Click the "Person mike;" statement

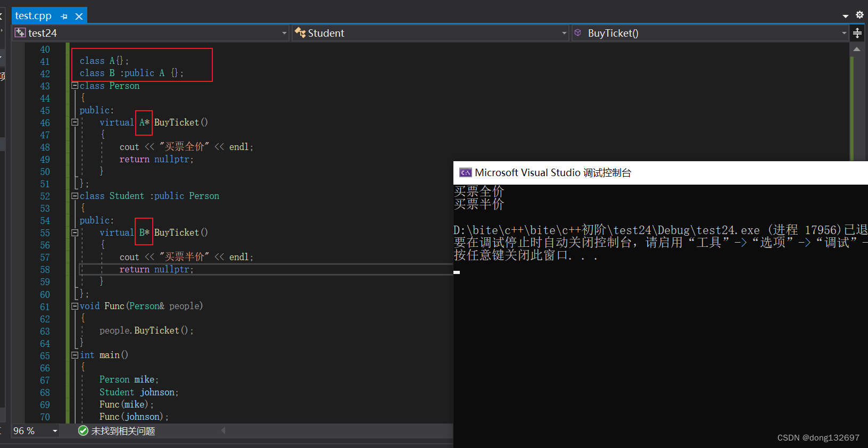click(x=129, y=379)
